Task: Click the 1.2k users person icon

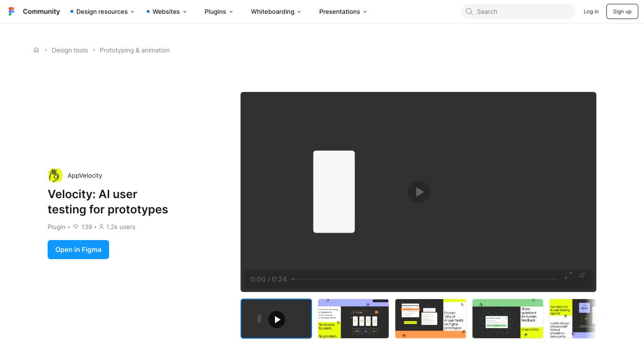Action: coord(101,227)
